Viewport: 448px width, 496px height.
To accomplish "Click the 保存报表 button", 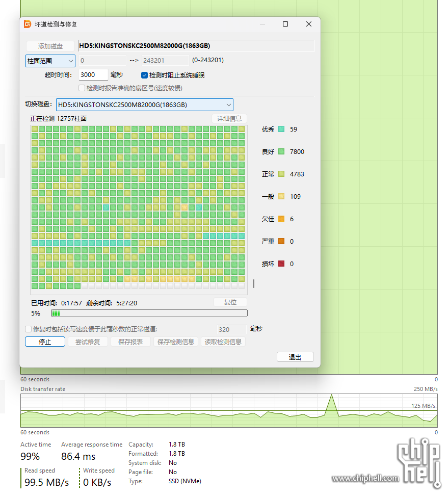I will pyautogui.click(x=130, y=342).
